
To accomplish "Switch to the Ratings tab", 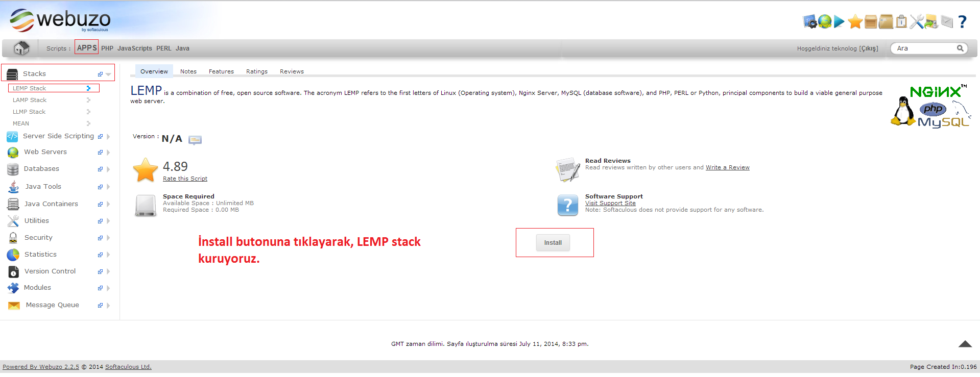I will tap(257, 71).
